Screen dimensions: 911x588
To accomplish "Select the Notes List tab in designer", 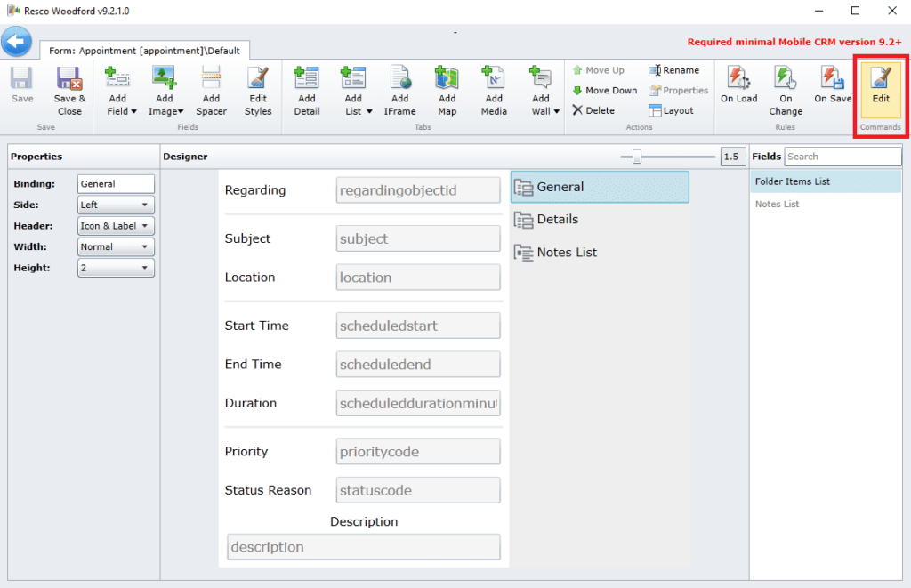I will 566,253.
